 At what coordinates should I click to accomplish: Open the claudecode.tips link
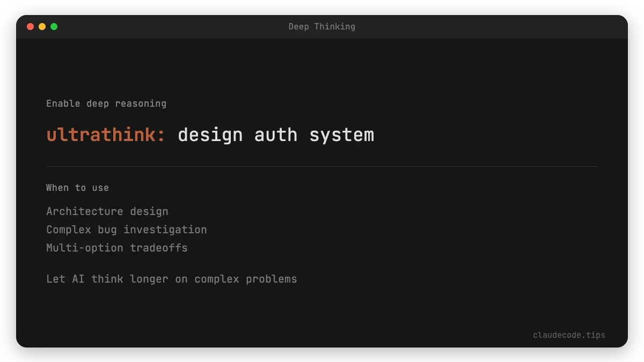click(x=569, y=335)
